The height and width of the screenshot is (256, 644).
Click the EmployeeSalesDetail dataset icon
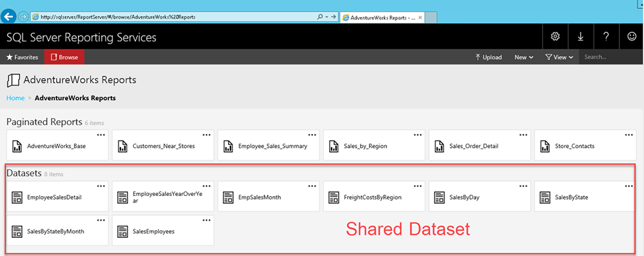(17, 197)
